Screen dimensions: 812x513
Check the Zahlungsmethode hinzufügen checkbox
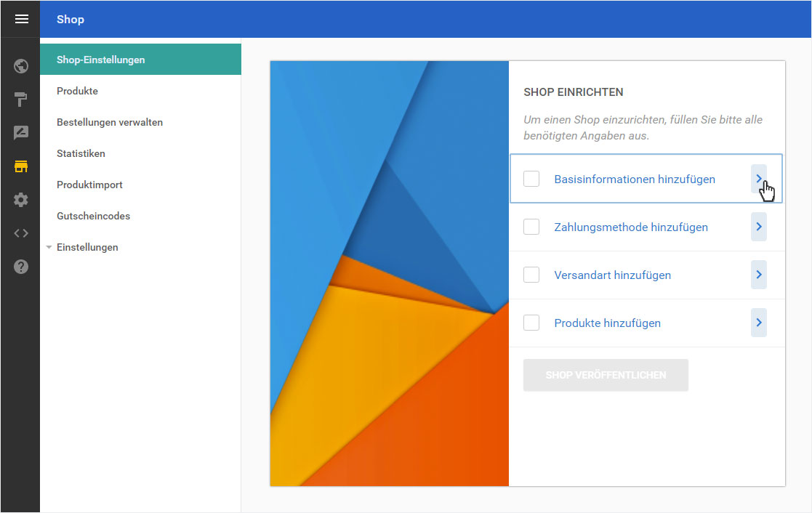pyautogui.click(x=531, y=227)
